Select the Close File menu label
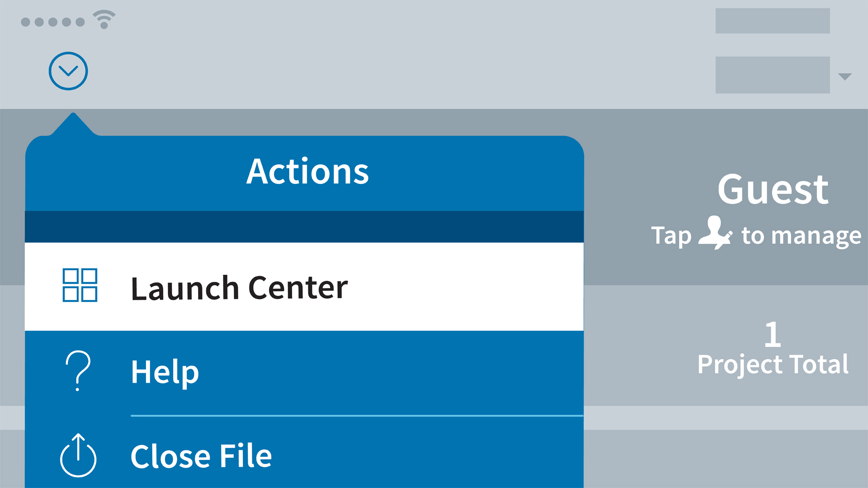The image size is (868, 488). 201,456
